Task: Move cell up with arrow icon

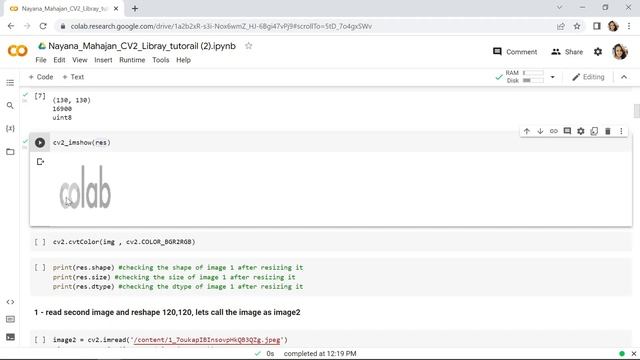Action: (527, 131)
